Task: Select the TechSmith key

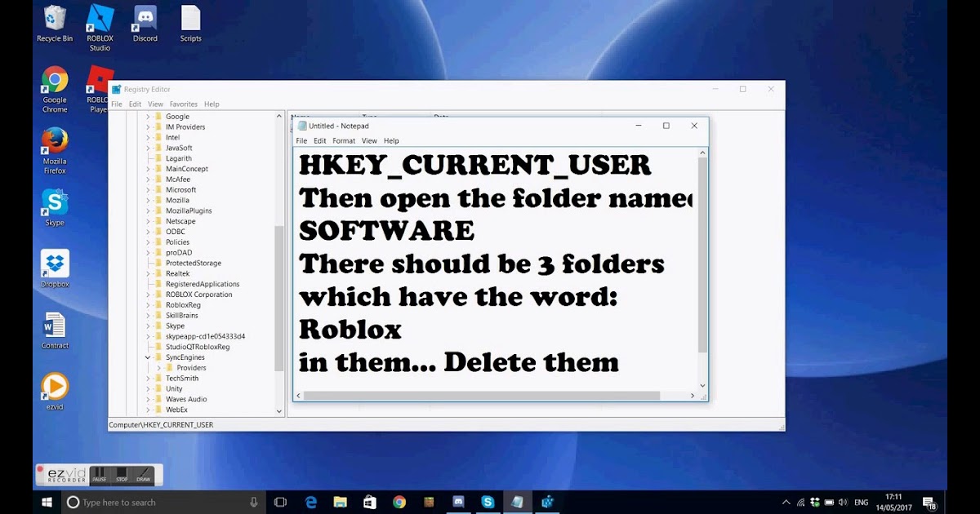Action: click(x=182, y=379)
